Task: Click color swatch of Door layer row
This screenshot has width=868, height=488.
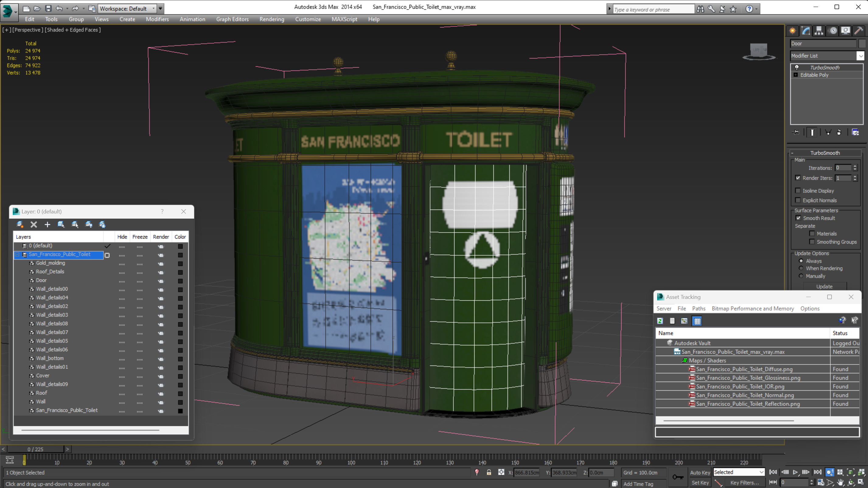Action: tap(180, 281)
